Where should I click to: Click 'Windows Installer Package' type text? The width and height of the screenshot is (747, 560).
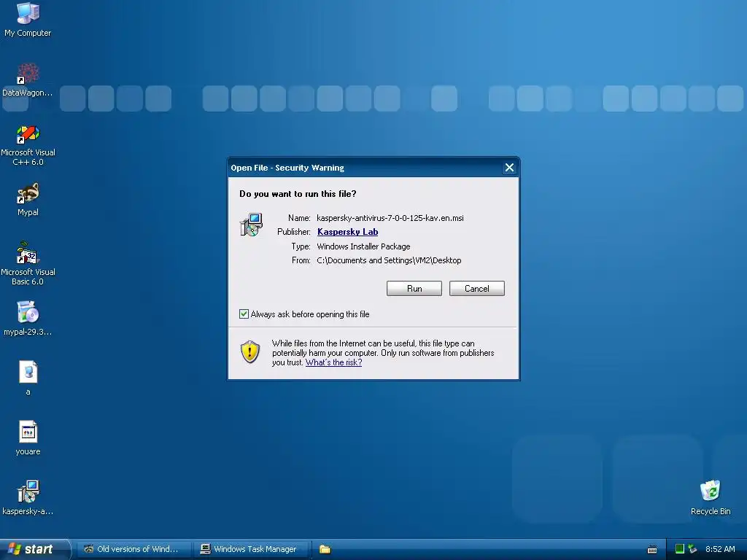point(363,246)
